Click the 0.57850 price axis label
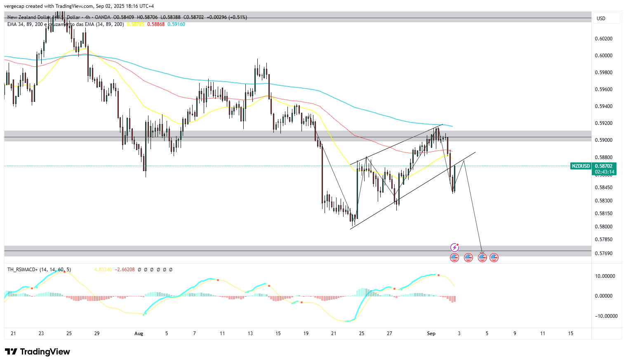 tap(603, 240)
